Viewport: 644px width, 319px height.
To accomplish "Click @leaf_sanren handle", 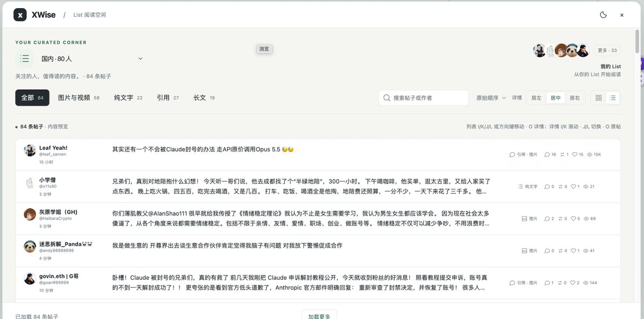I will click(x=53, y=154).
